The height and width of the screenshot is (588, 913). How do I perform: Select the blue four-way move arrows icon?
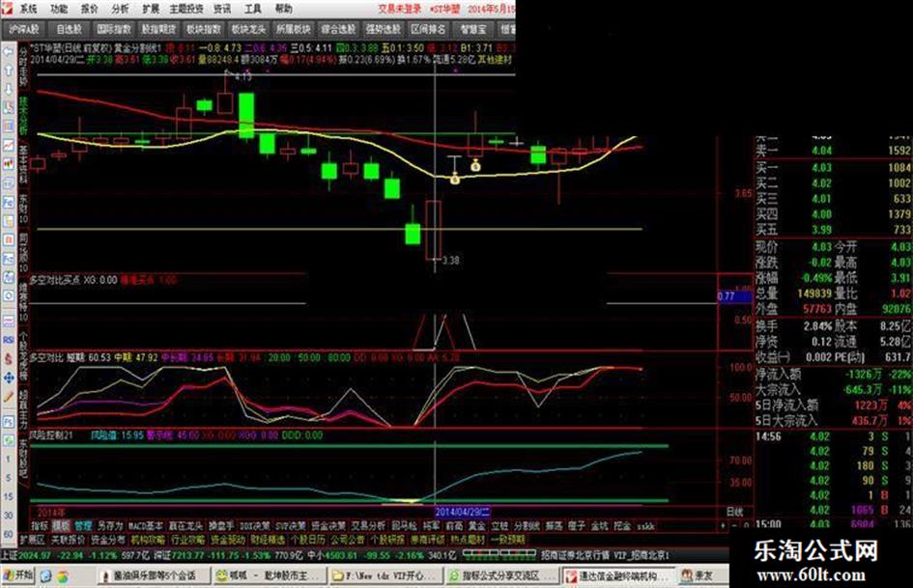(x=8, y=378)
